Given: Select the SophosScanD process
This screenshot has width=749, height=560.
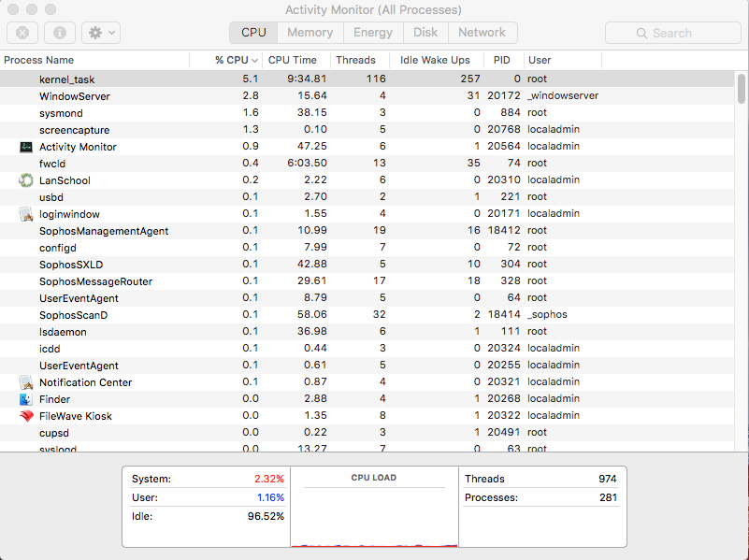Looking at the screenshot, I should pos(367,315).
